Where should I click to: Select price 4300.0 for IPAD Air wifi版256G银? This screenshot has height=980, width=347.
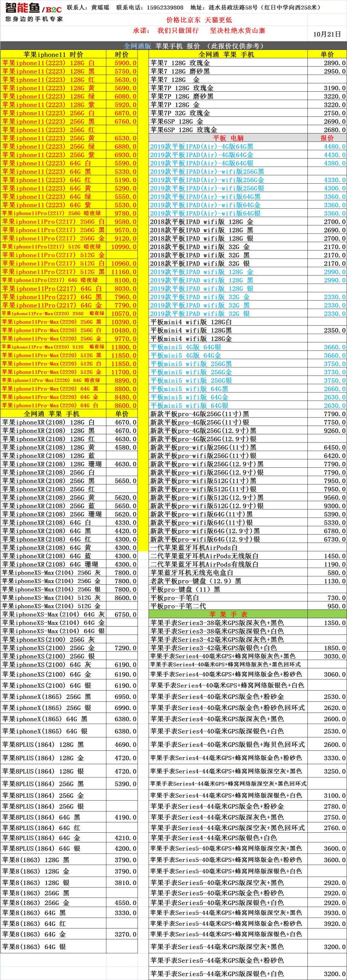click(327, 188)
